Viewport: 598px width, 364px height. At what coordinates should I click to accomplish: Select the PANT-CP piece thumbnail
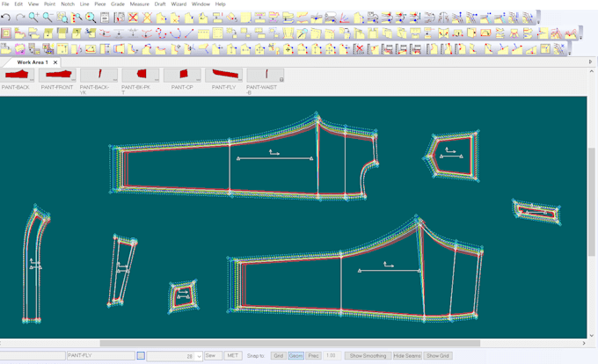coord(182,75)
